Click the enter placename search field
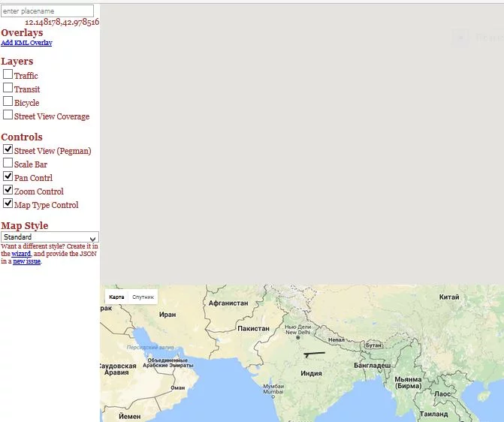The height and width of the screenshot is (422, 504). pos(47,11)
